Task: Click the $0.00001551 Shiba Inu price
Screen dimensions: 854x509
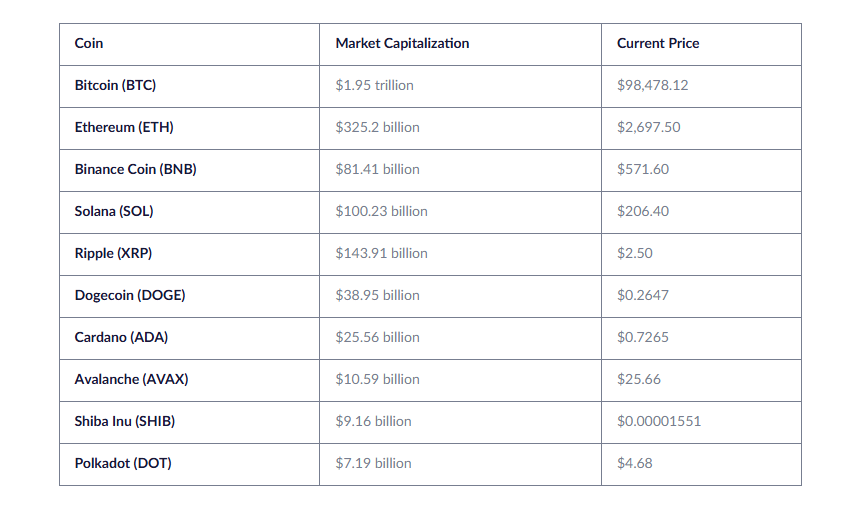Action: (659, 422)
